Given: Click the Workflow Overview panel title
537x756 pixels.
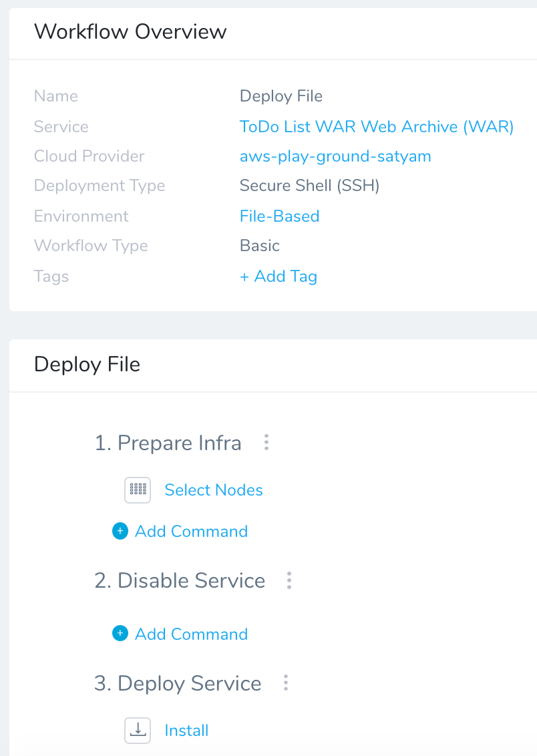Looking at the screenshot, I should tap(130, 32).
